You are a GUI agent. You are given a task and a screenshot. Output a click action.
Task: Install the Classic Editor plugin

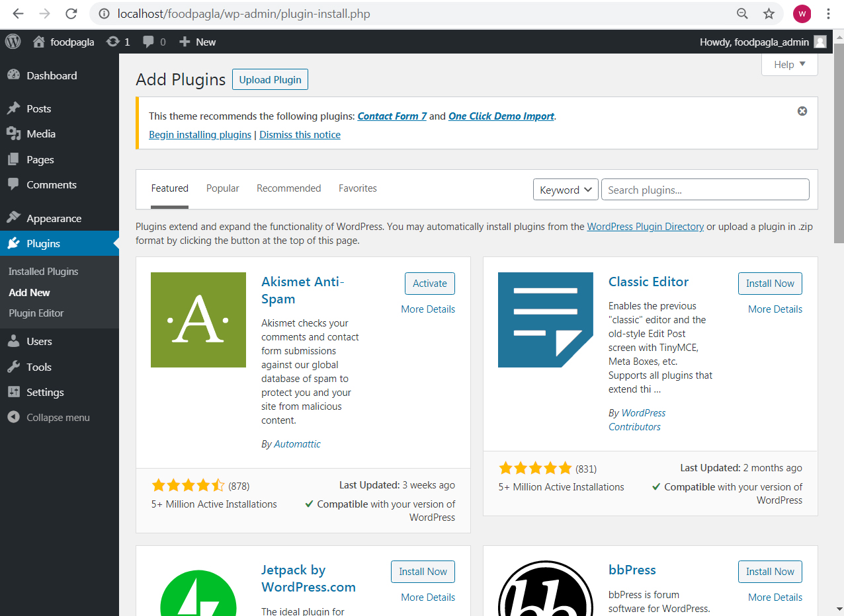pyautogui.click(x=770, y=283)
